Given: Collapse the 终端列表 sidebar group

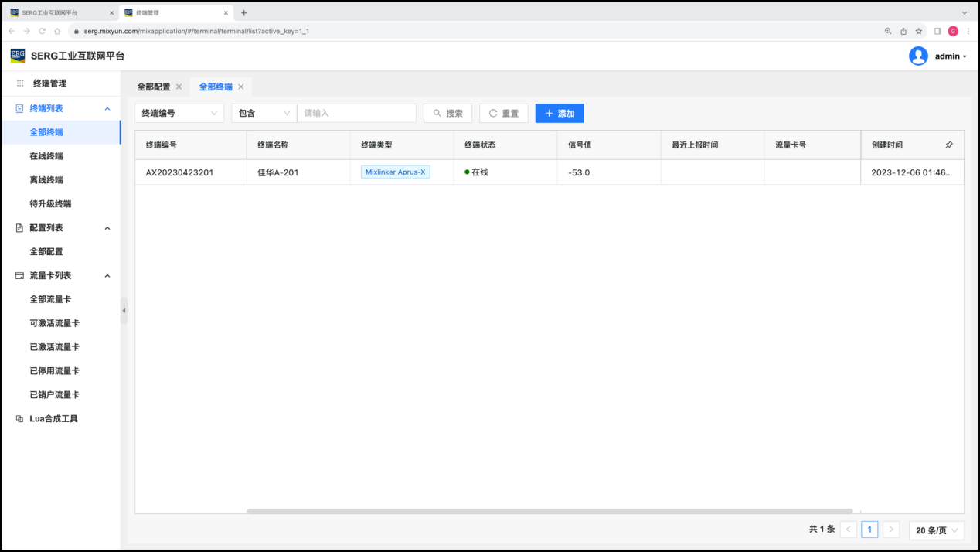Looking at the screenshot, I should click(107, 109).
